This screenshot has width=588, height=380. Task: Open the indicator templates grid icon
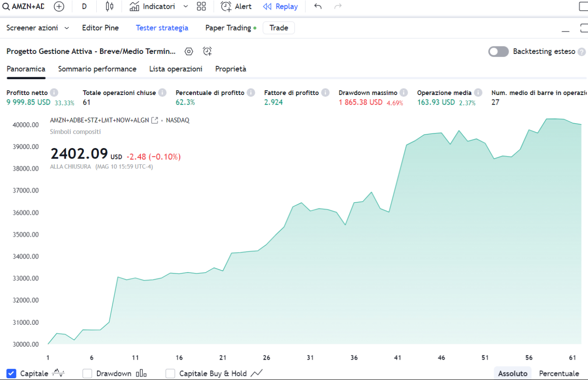(201, 7)
